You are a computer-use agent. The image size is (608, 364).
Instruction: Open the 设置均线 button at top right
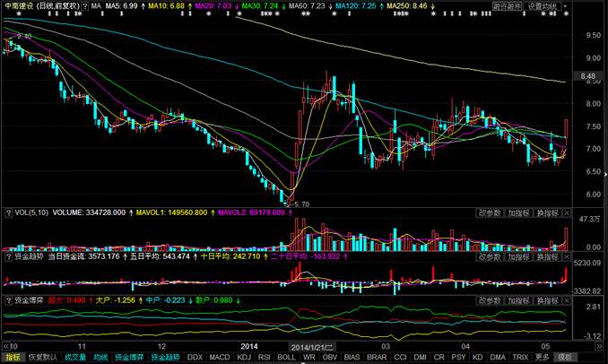542,6
